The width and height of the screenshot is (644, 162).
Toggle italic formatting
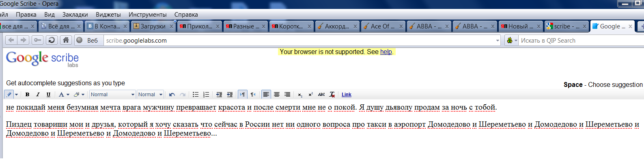click(38, 94)
